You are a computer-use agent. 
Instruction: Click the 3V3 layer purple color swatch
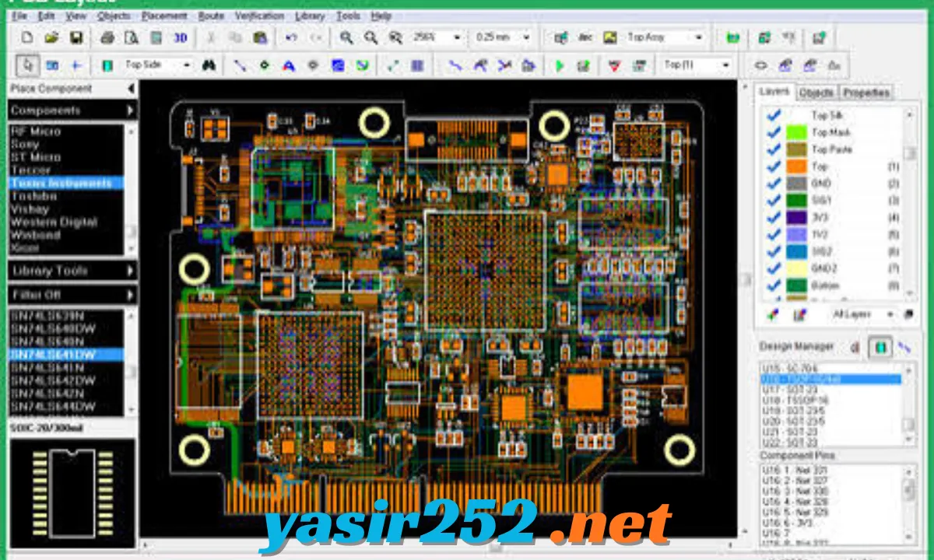[x=796, y=218]
